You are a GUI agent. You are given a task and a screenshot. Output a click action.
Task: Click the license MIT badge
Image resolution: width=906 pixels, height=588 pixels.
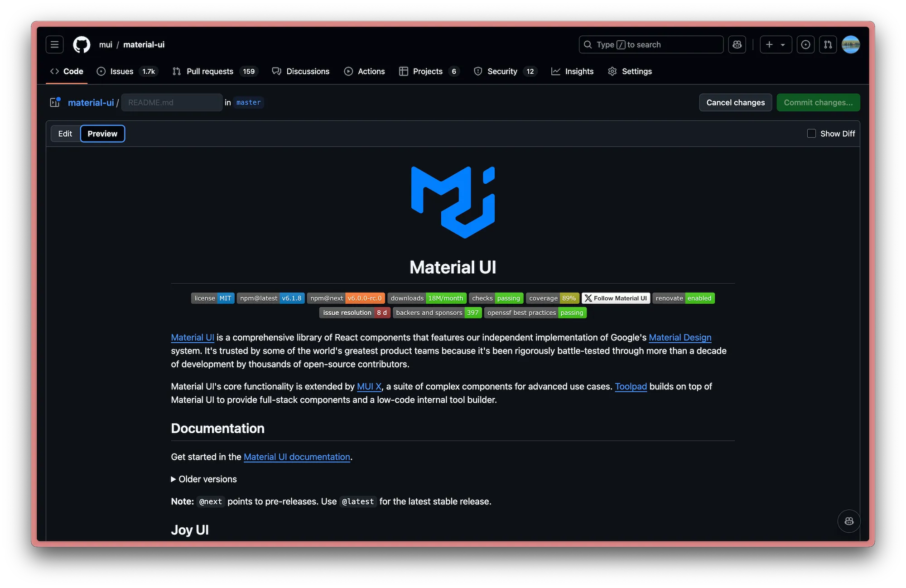212,298
